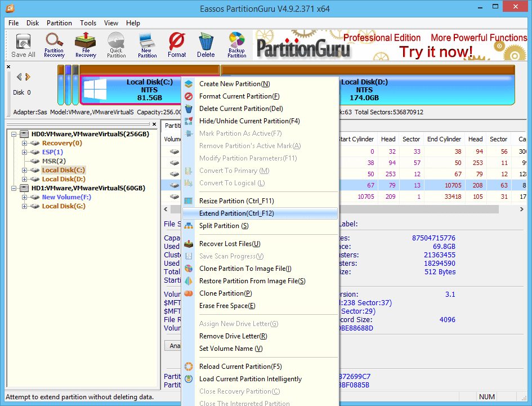The width and height of the screenshot is (532, 406).
Task: Open the View menu
Action: (x=111, y=23)
